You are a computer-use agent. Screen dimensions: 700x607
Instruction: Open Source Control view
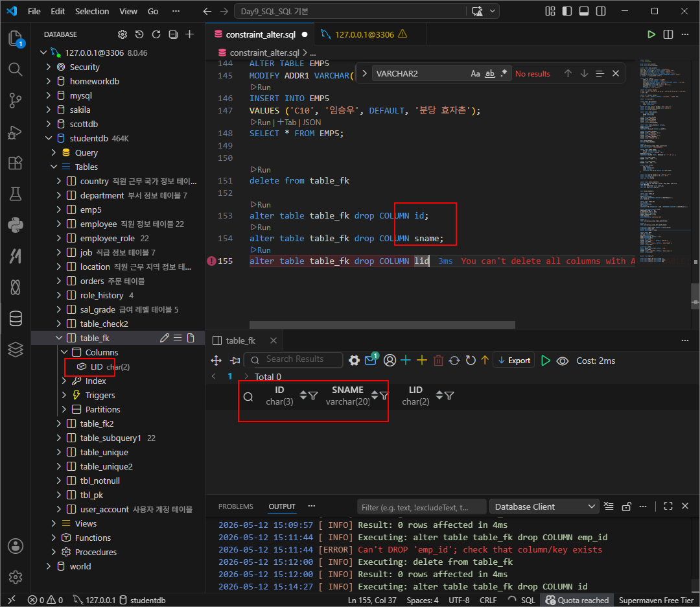[15, 101]
